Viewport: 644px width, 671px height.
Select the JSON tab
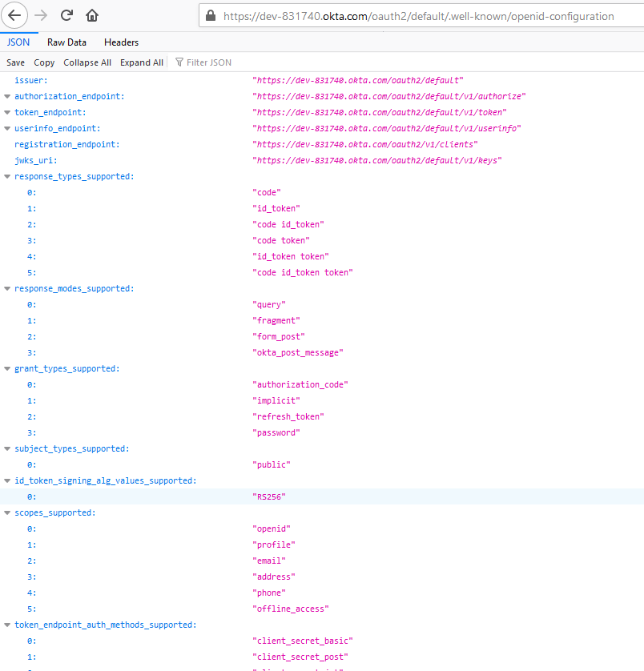pyautogui.click(x=18, y=42)
